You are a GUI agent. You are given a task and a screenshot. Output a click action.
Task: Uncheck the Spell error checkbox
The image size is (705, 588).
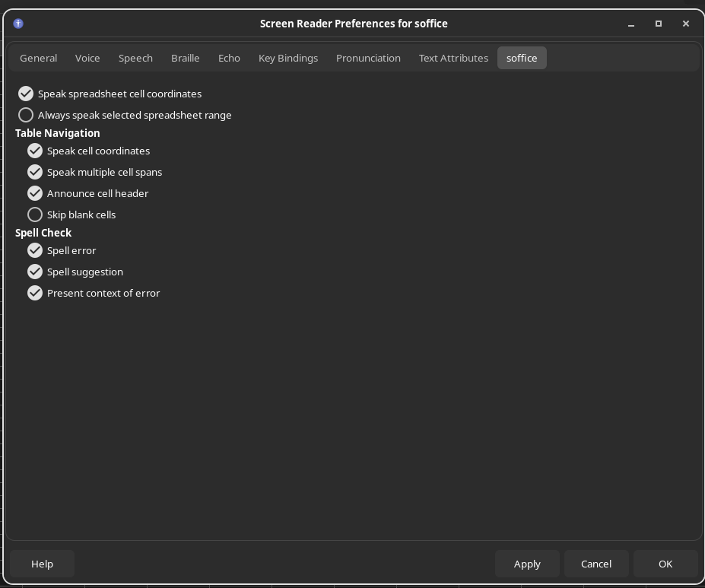[x=35, y=250]
